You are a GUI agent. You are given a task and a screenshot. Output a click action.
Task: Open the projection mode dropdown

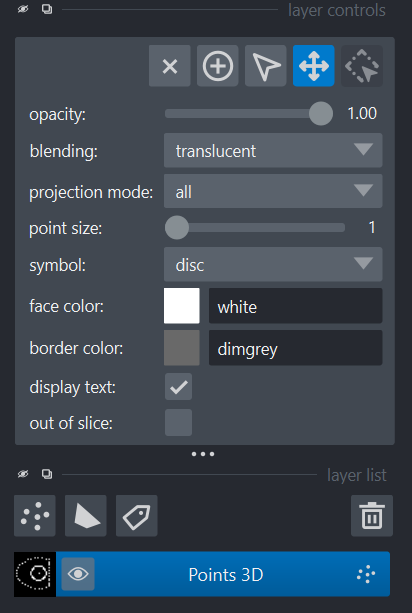[x=273, y=191]
